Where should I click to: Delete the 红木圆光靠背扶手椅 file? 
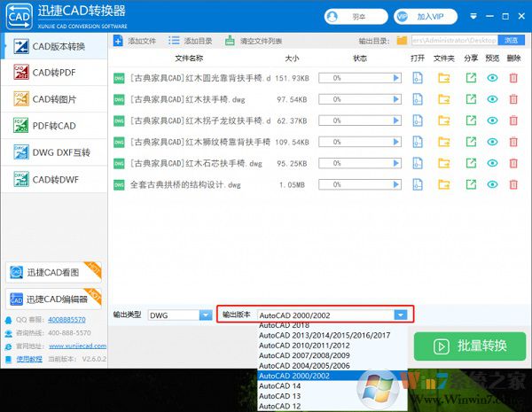click(513, 78)
